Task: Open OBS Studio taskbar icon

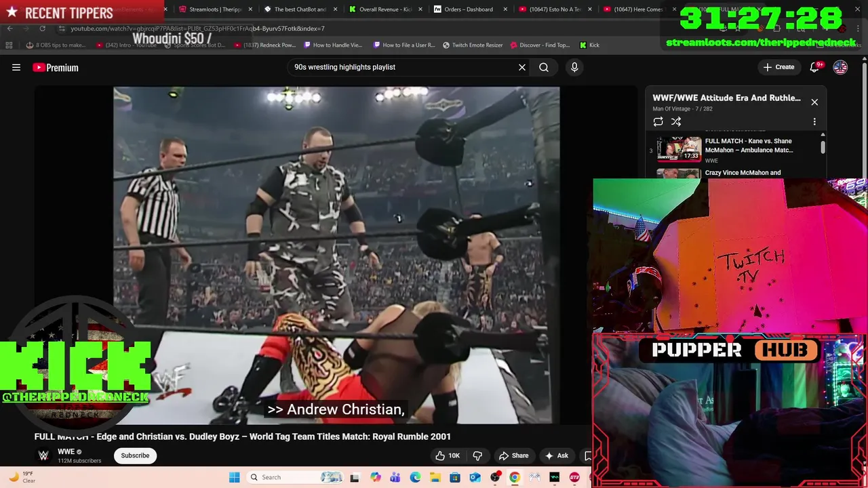Action: pos(495,477)
